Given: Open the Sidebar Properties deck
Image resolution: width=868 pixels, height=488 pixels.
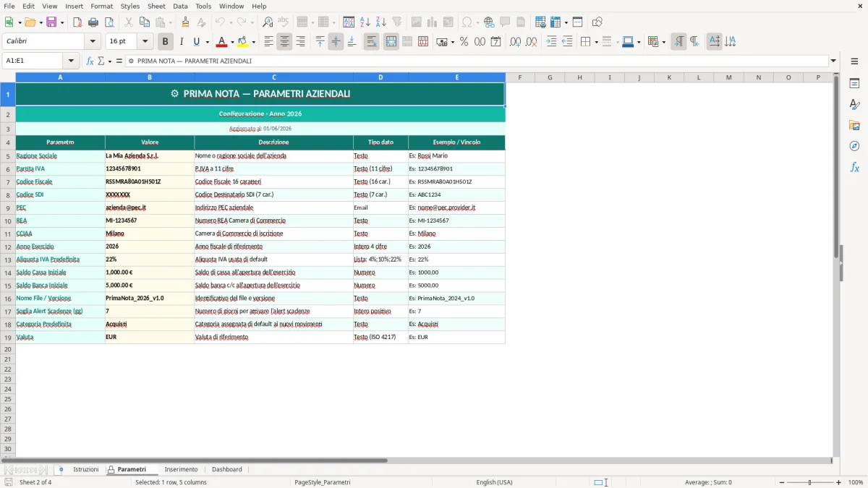Looking at the screenshot, I should (854, 84).
